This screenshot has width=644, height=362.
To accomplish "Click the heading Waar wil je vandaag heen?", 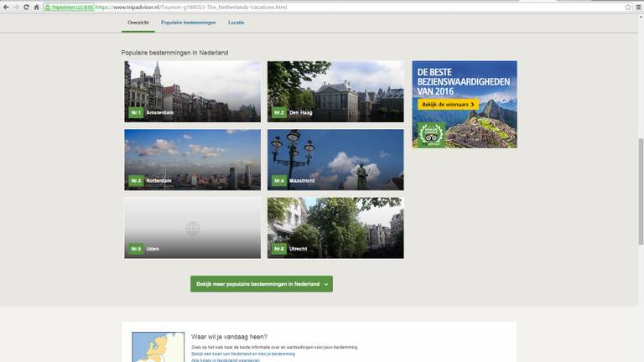I will [x=229, y=337].
